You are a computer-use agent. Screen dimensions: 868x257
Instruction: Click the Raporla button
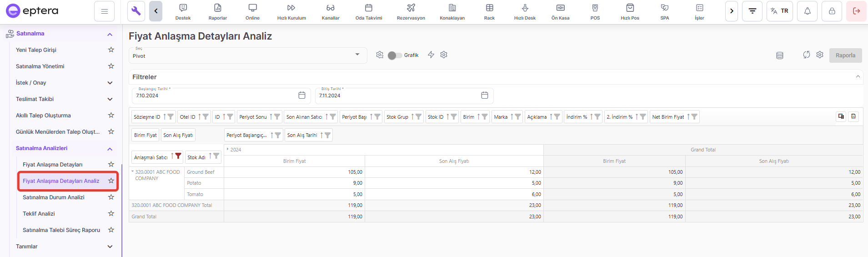click(845, 55)
